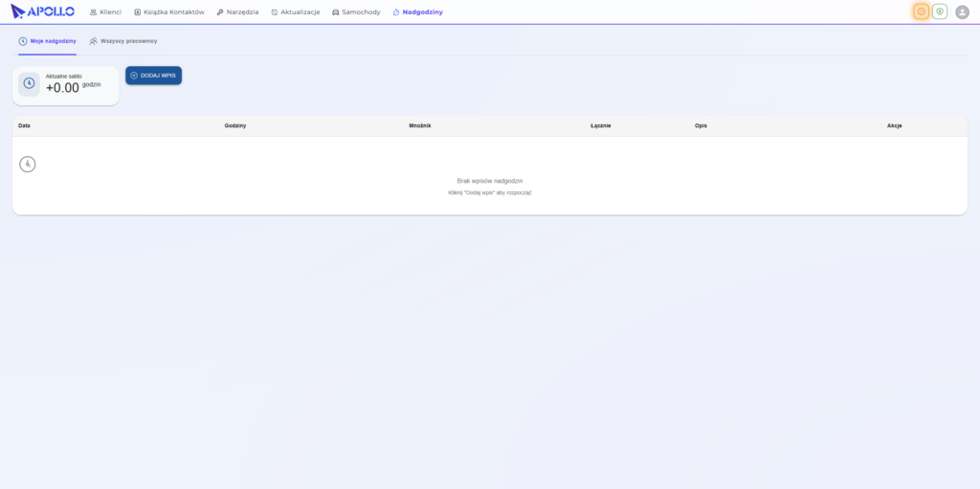This screenshot has width=980, height=489.
Task: Open the Klienci menu item
Action: [x=105, y=11]
